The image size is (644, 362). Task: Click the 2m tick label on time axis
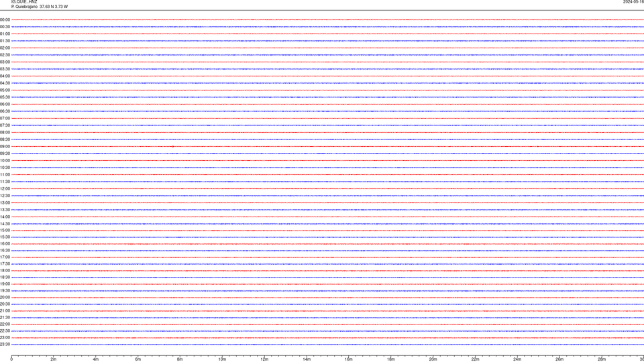tap(54, 359)
